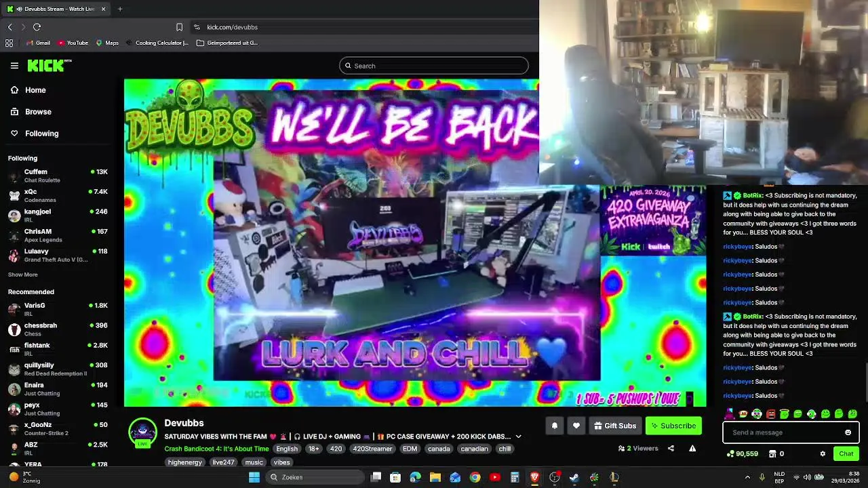
Task: Open Chrome from taskbar
Action: 475,477
